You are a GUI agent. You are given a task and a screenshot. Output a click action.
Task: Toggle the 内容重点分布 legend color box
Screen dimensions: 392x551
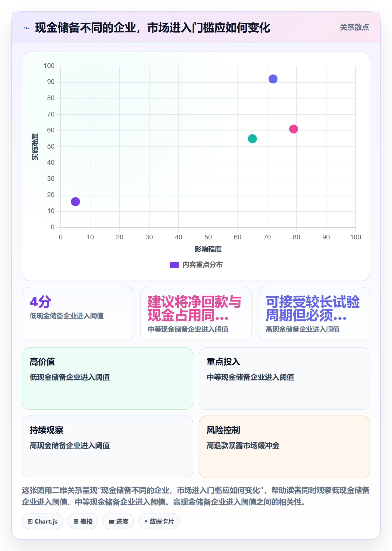174,265
